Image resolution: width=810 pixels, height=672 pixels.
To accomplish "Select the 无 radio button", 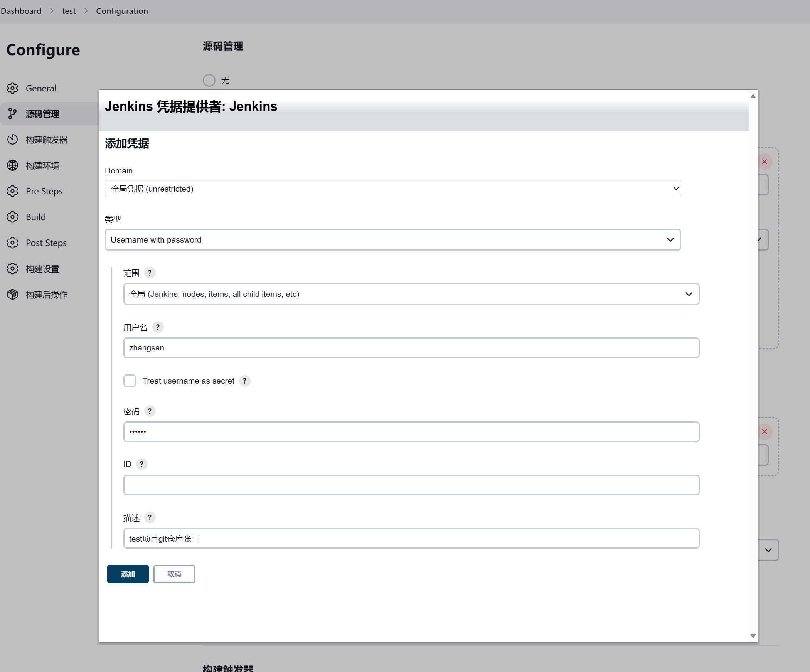I will (209, 80).
